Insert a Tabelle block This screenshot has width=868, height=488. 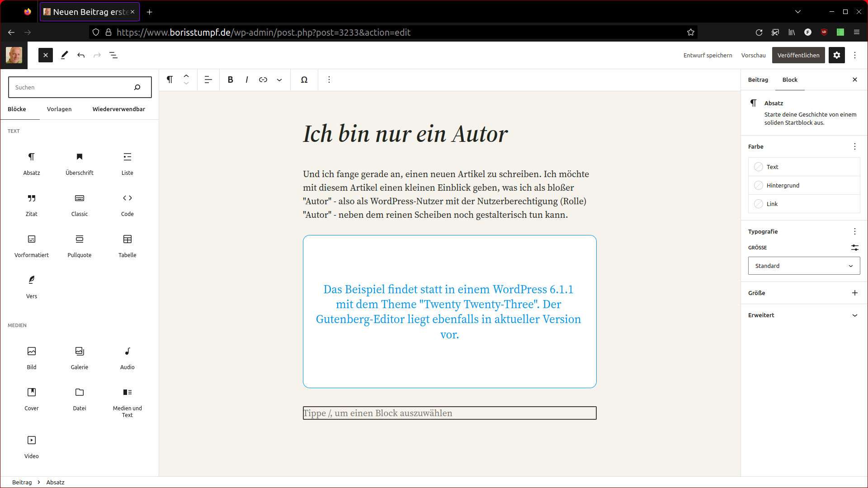click(127, 246)
